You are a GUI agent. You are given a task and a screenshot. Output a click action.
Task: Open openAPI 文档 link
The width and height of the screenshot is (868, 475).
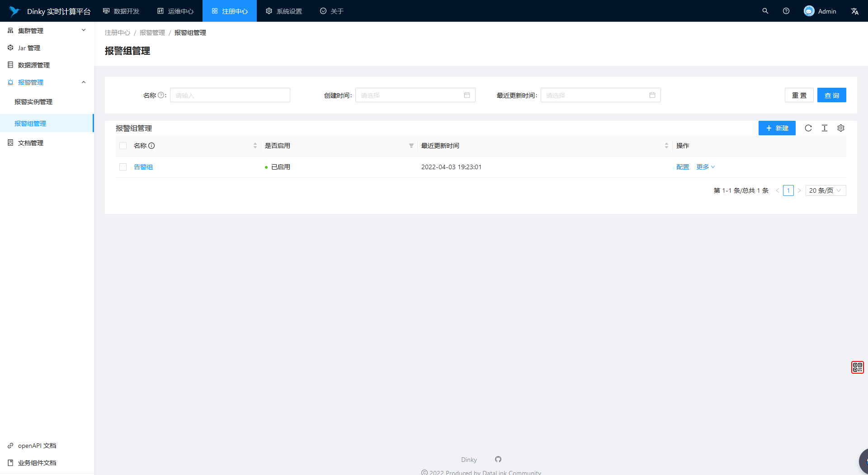37,446
